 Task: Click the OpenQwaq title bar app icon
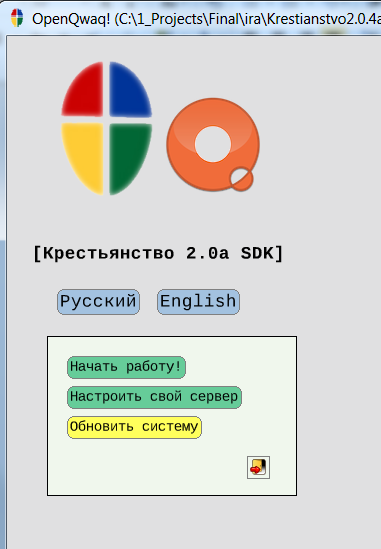coord(17,18)
